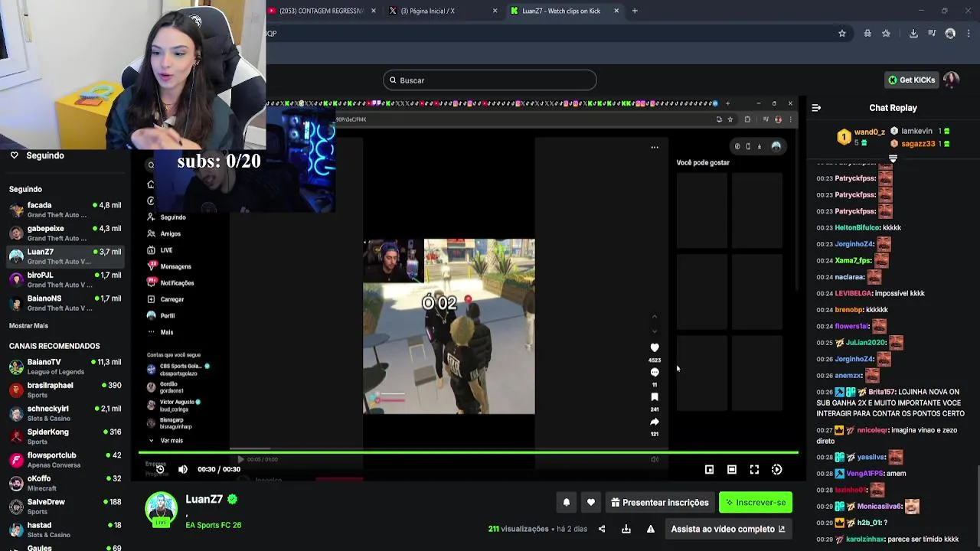Open oKoffo recommended channel

[65, 483]
